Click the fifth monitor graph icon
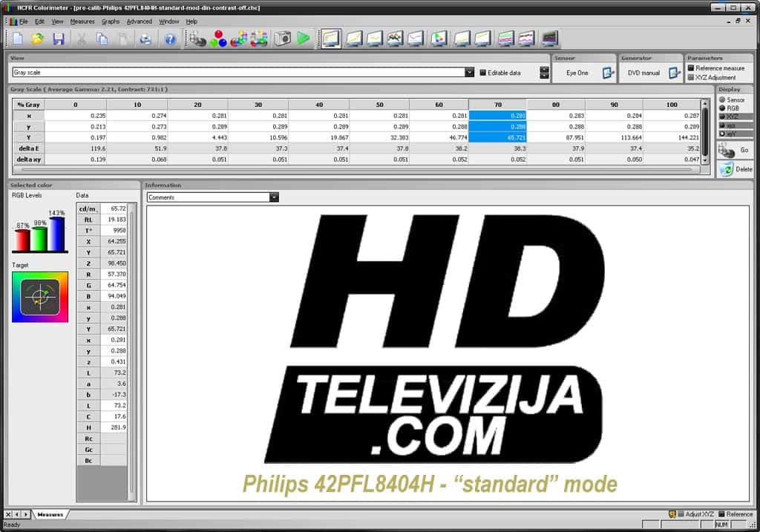The height and width of the screenshot is (532, 760). pos(416,39)
